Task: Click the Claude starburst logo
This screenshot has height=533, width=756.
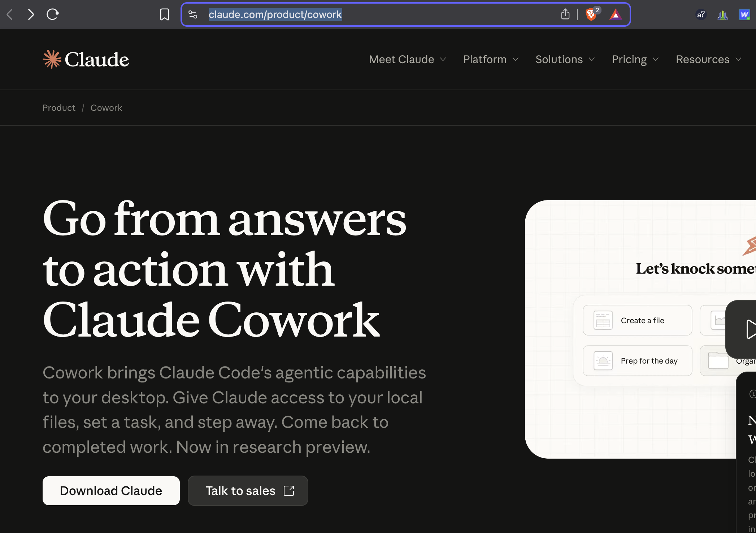Action: [x=52, y=59]
